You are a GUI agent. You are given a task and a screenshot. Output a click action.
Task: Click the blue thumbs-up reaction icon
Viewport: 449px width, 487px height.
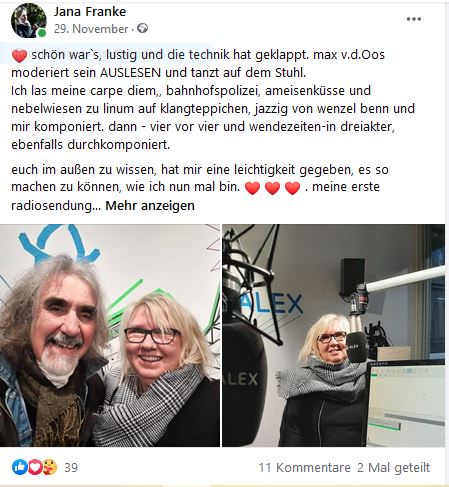pyautogui.click(x=20, y=467)
